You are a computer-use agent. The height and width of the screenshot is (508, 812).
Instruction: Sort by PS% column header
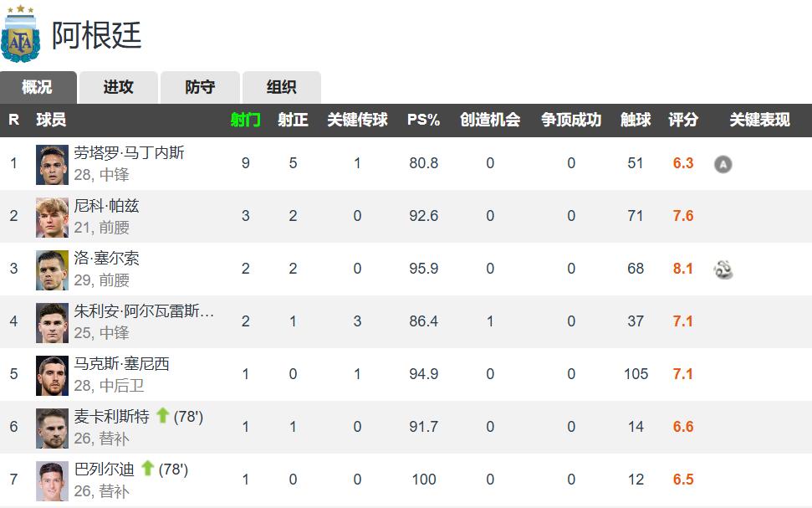(x=423, y=120)
